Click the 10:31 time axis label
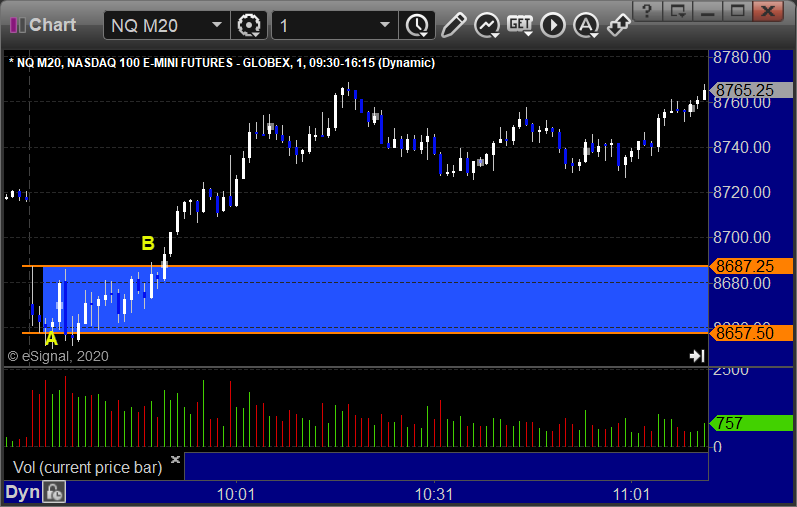 click(x=434, y=494)
